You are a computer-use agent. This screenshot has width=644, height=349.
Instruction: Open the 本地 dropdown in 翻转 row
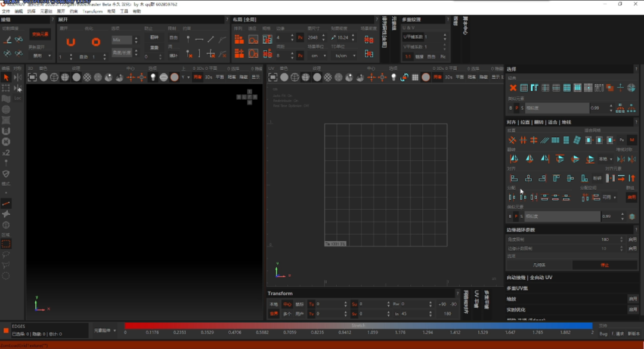(x=605, y=159)
